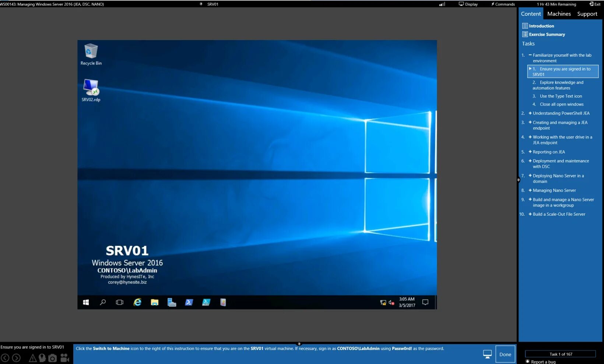The width and height of the screenshot is (604, 364).
Task: Open the video camera recording icon
Action: [x=65, y=358]
